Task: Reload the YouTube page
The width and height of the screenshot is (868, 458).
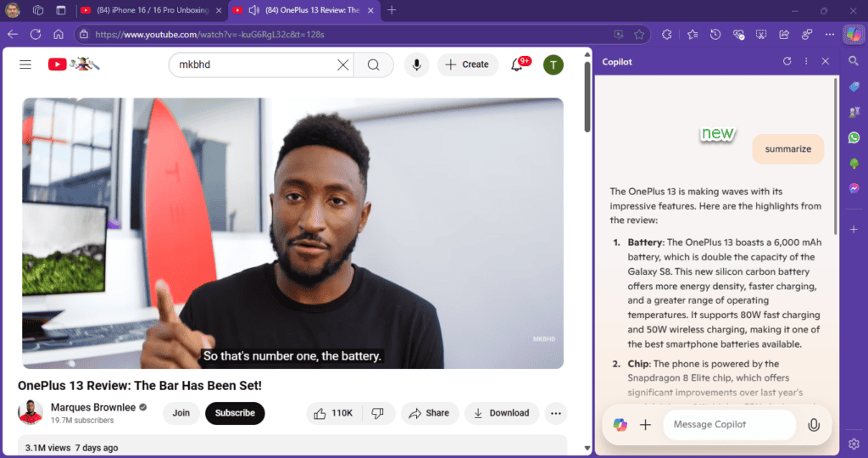Action: point(36,34)
